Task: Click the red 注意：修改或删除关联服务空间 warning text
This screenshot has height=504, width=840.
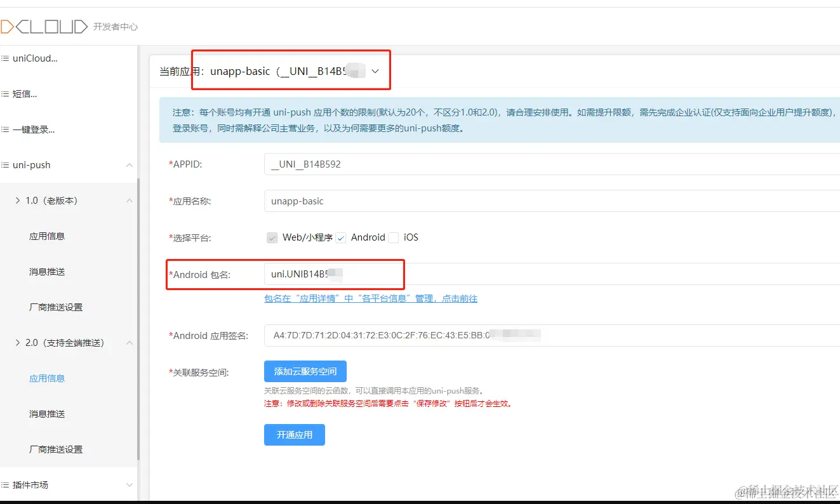Action: (x=388, y=403)
